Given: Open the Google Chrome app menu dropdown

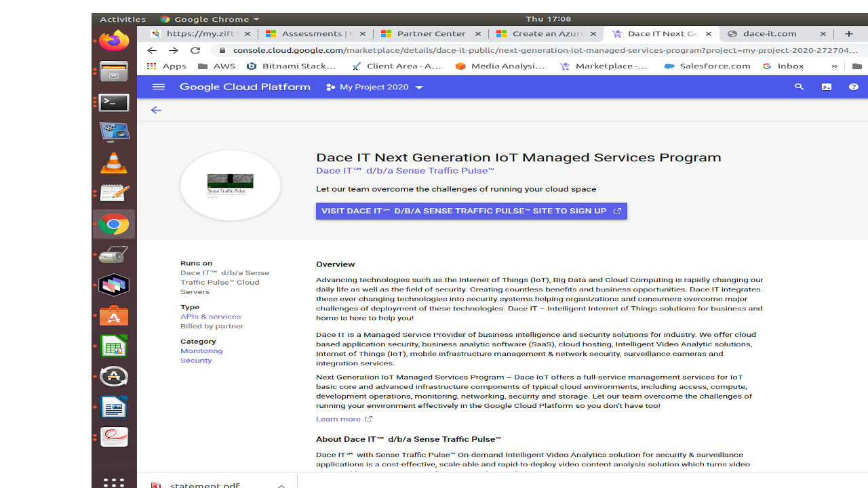Looking at the screenshot, I should click(x=210, y=19).
